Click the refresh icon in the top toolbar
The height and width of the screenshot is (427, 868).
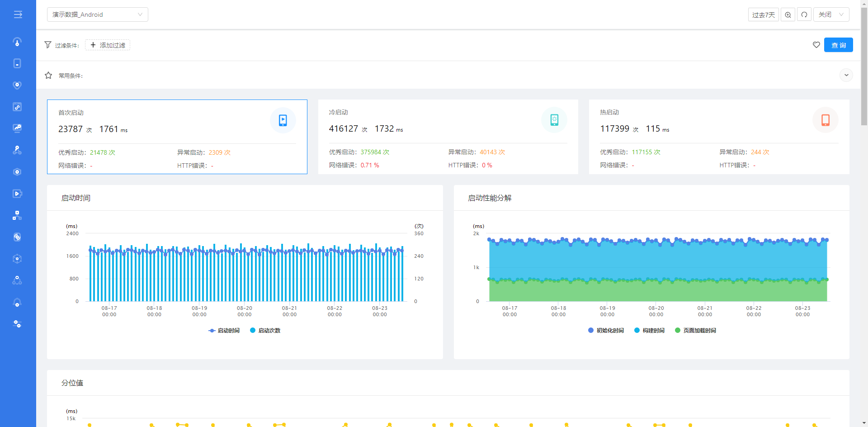click(x=804, y=14)
